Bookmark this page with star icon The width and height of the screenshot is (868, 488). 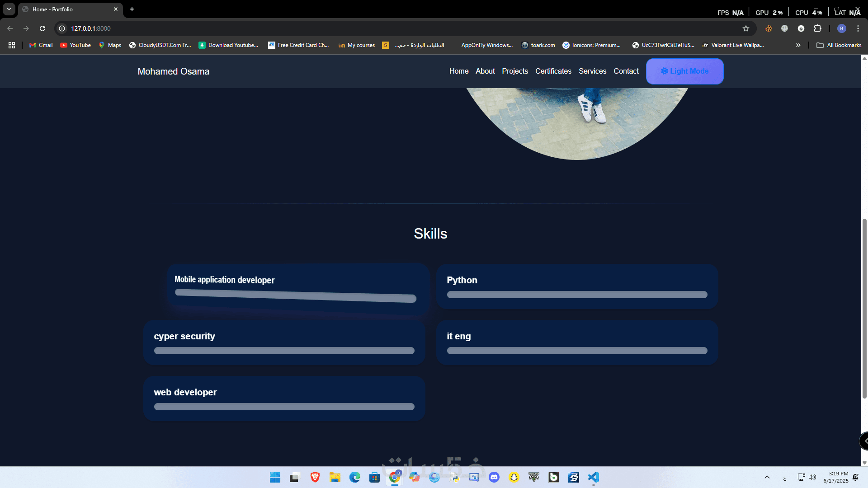pos(746,28)
